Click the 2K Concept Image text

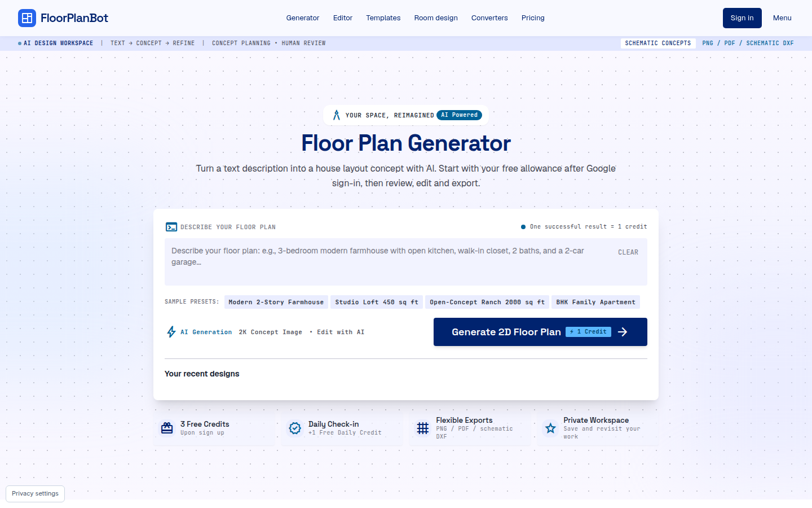coord(271,332)
